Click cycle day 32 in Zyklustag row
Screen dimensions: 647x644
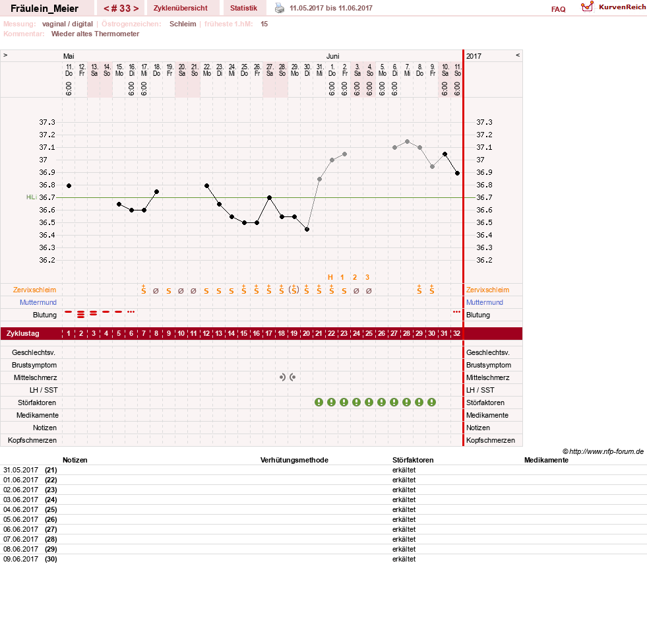(457, 334)
